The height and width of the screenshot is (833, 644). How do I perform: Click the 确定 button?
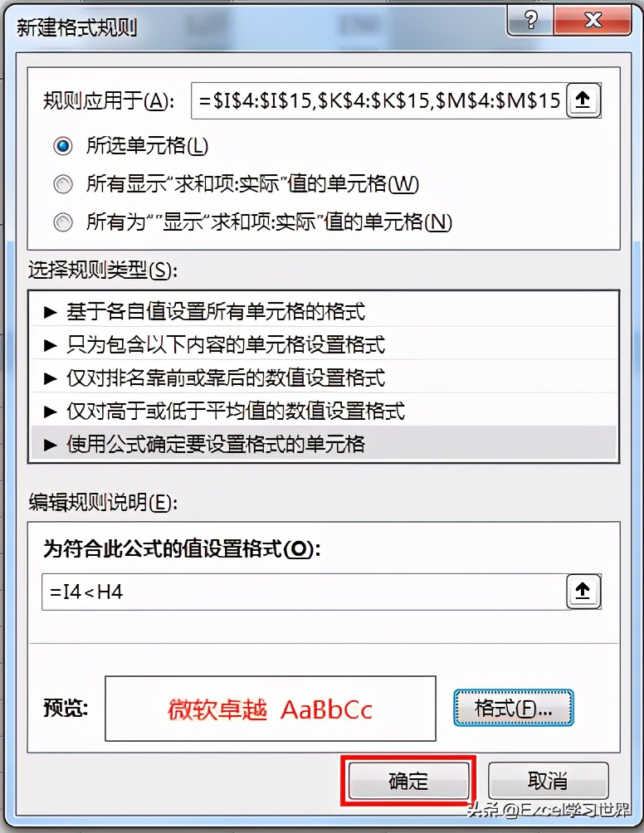tap(408, 781)
